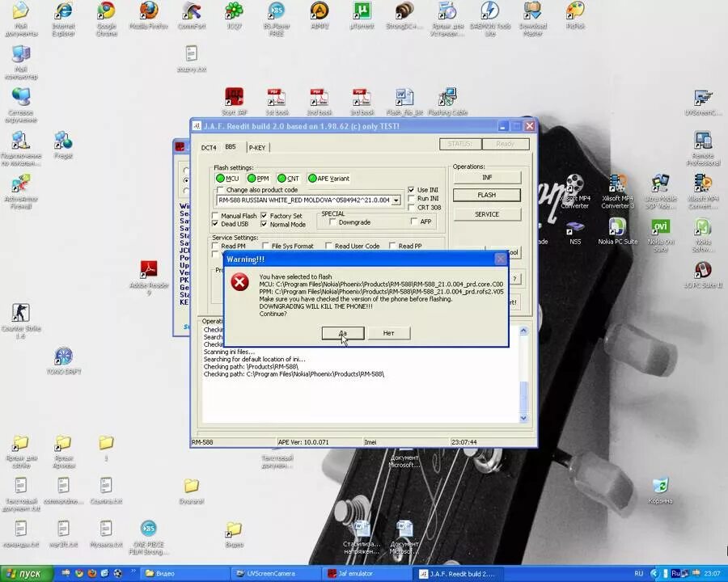The image size is (728, 582).
Task: Open DAEMON Tools Lite desktop icon
Action: click(490, 19)
